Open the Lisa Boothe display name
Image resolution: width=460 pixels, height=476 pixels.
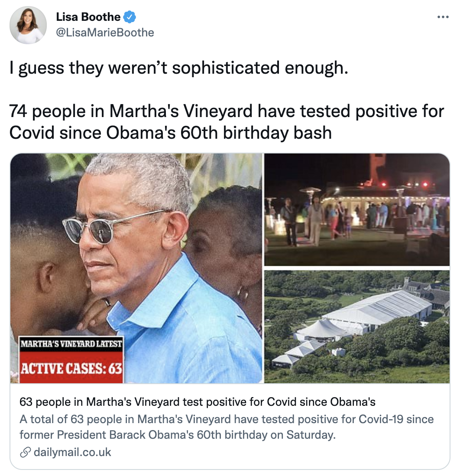click(x=88, y=17)
